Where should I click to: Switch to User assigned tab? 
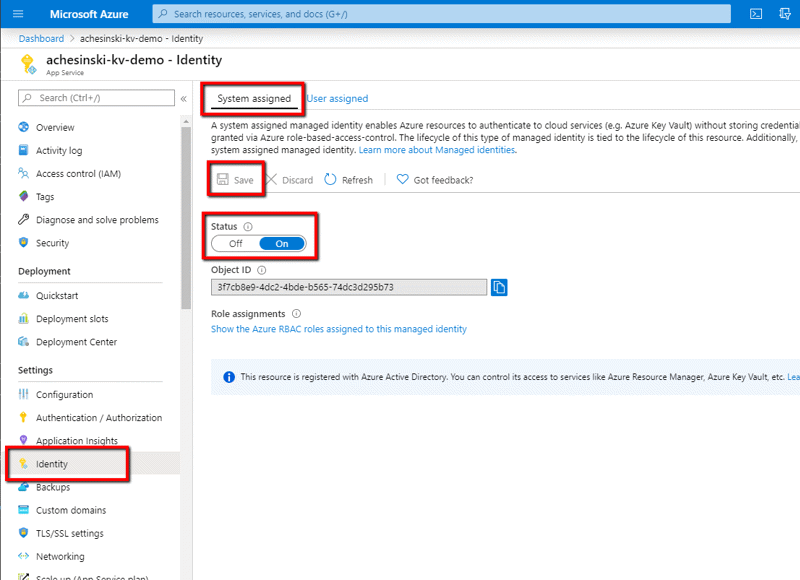click(337, 98)
